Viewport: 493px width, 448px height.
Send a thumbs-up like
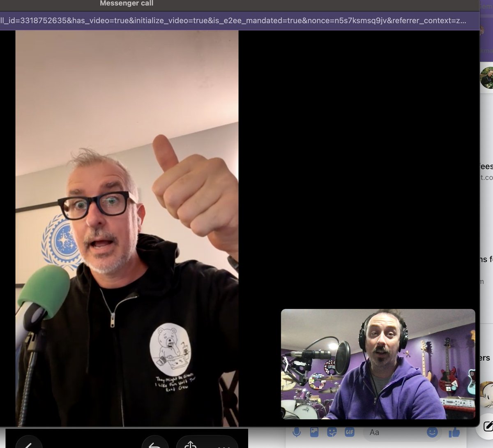tap(454, 432)
